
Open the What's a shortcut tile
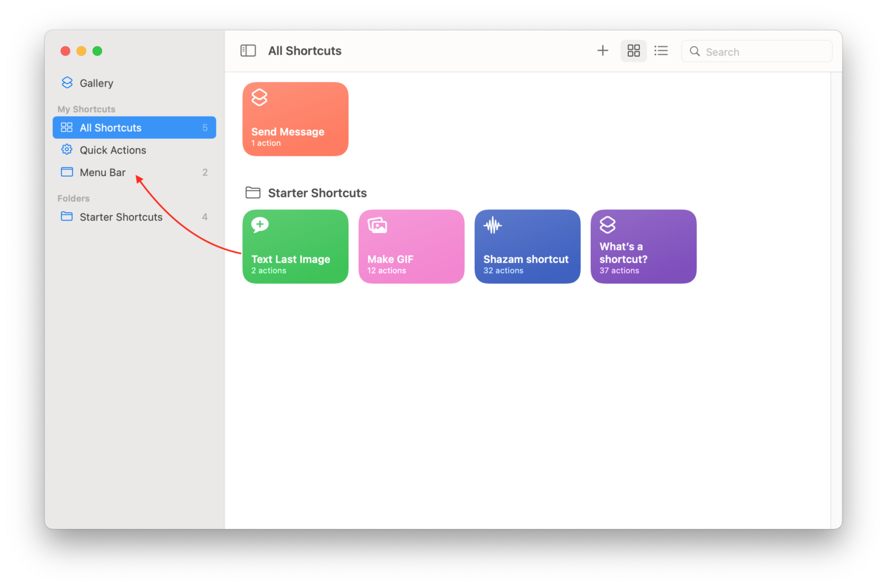(x=643, y=246)
